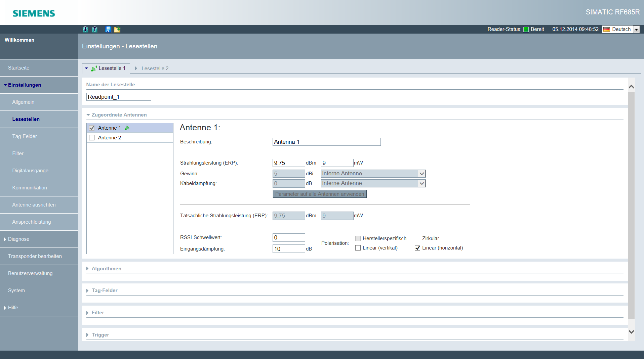Click the RSSI-Schwellwert field
Viewport: 644px width, 359px height.
click(x=289, y=238)
